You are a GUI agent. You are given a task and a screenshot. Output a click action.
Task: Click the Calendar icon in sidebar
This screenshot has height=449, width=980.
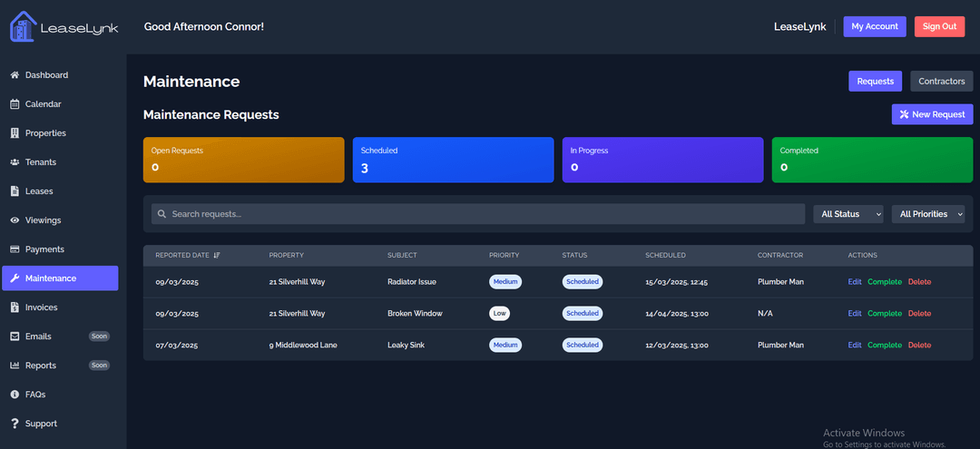[x=15, y=104]
